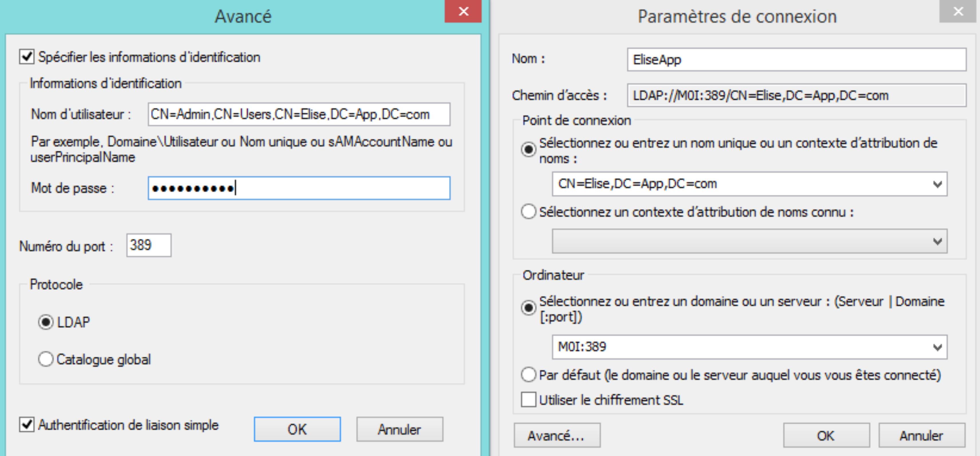Click OK in the Avancé dialog
The width and height of the screenshot is (980, 456).
(297, 429)
